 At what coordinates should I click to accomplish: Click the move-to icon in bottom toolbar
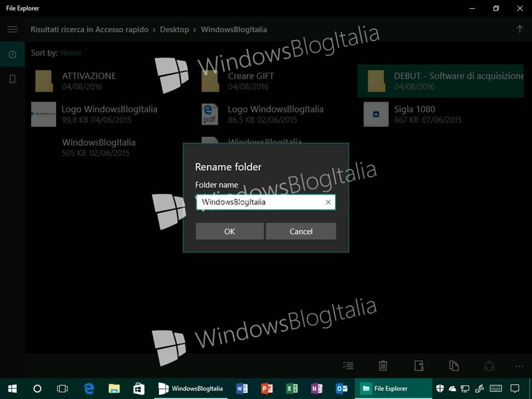click(x=420, y=366)
